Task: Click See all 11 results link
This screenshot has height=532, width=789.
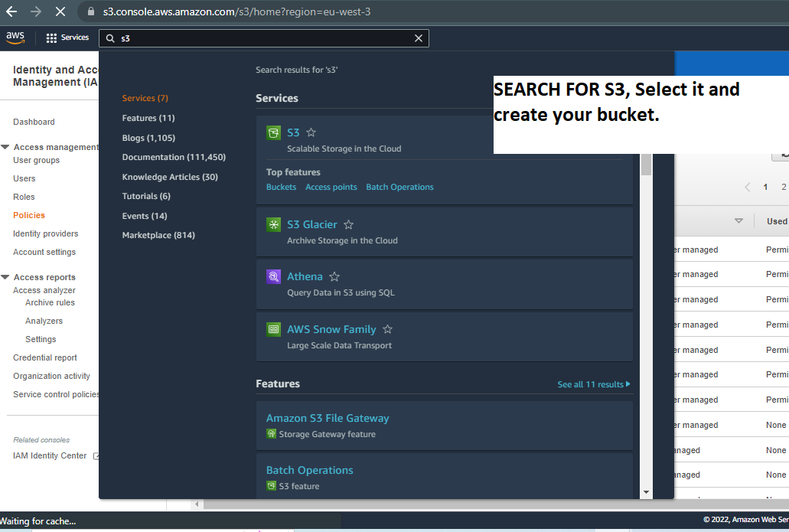Action: [x=593, y=384]
